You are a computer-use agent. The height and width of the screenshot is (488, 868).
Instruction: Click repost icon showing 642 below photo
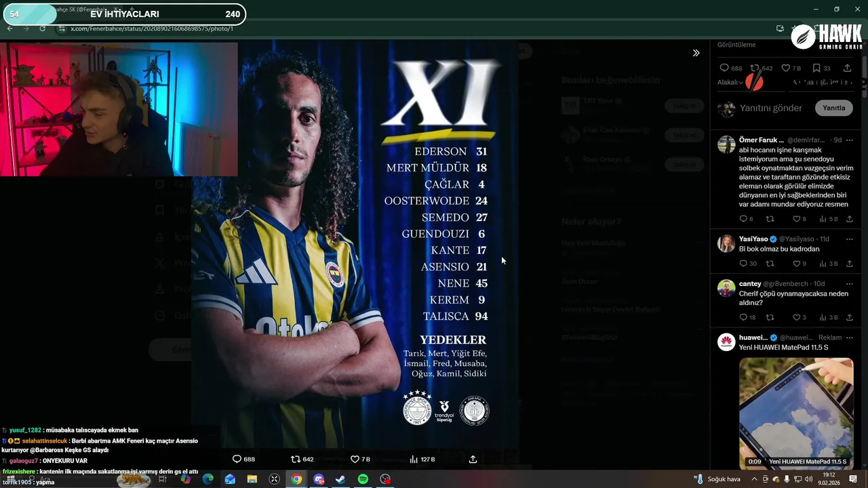click(302, 460)
